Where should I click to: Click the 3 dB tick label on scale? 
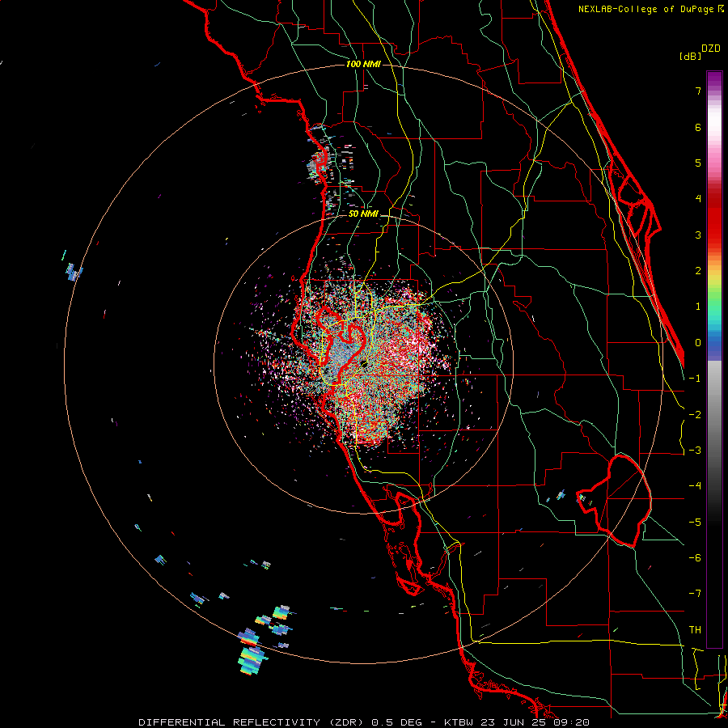tap(698, 235)
